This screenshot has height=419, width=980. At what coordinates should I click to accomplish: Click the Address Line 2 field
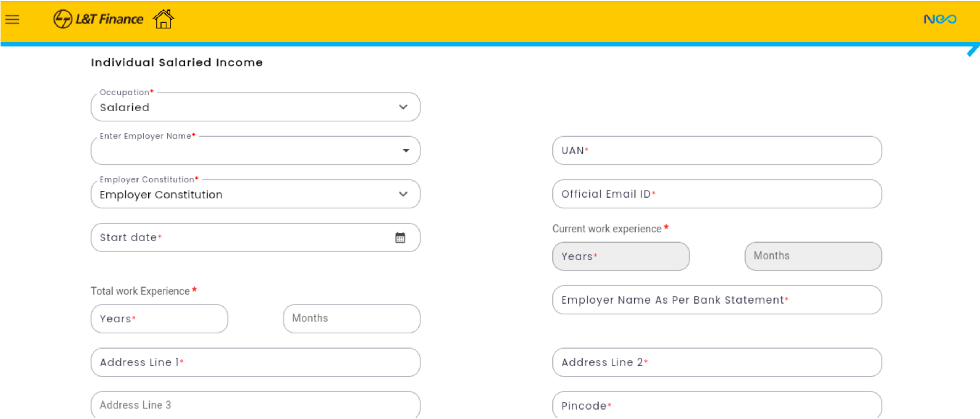716,363
